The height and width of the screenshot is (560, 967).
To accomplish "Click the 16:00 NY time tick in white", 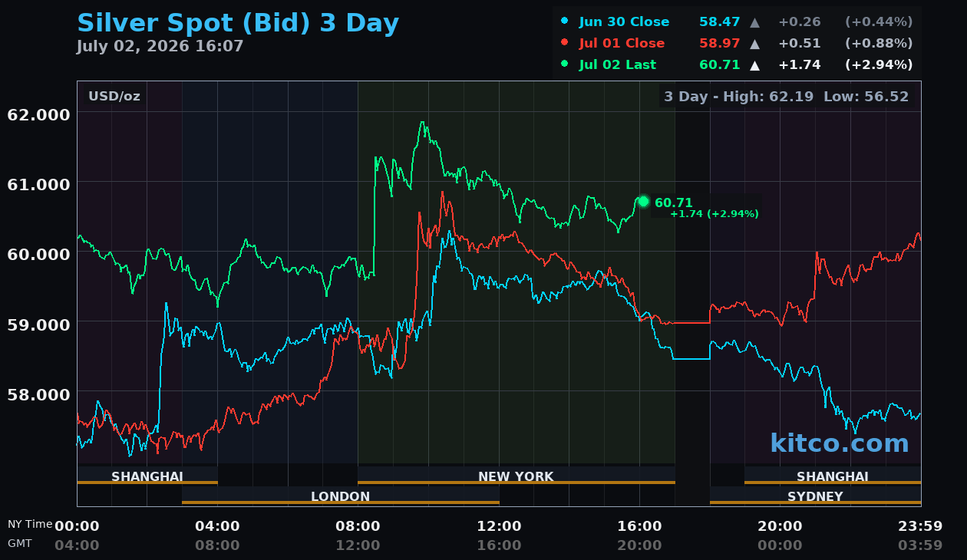I will pos(640,526).
